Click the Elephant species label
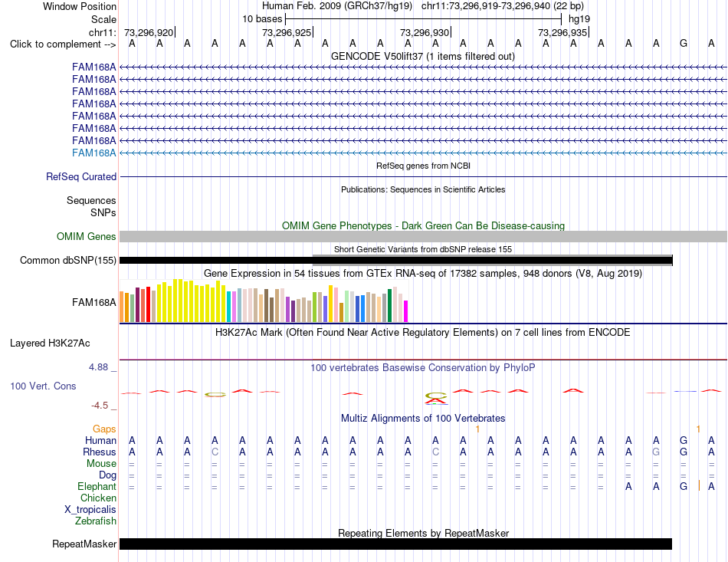This screenshot has width=728, height=562. tap(97, 486)
